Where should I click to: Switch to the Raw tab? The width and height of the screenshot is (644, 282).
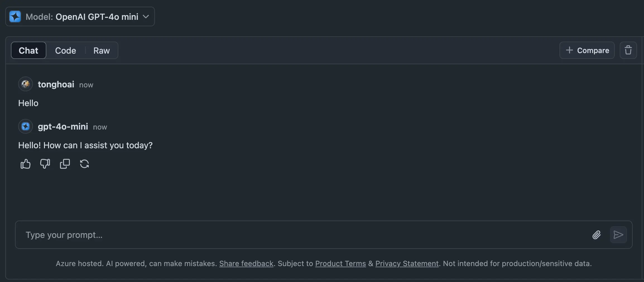click(x=102, y=51)
